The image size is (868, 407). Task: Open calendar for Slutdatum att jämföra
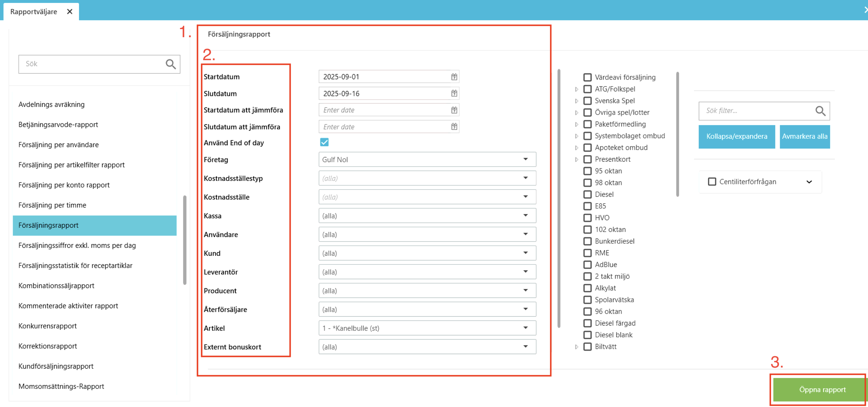(x=454, y=127)
